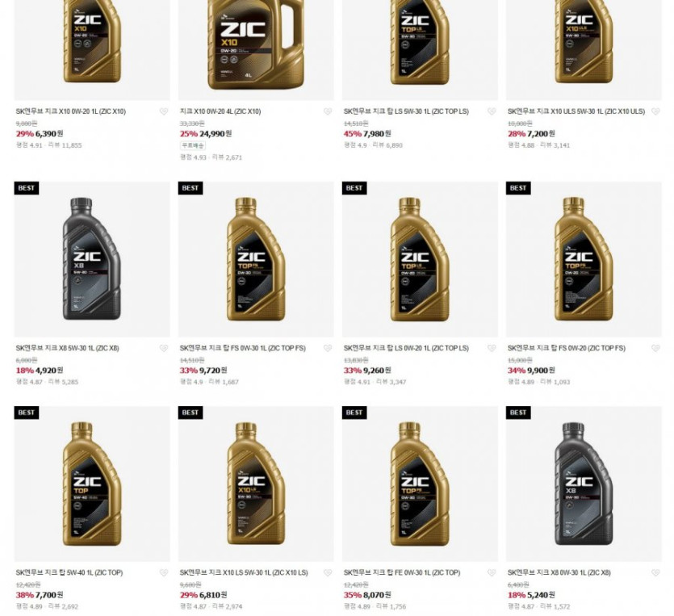Favorite the ZIC TOP LS 5W-30 1L product
674x616 pixels.
click(492, 112)
